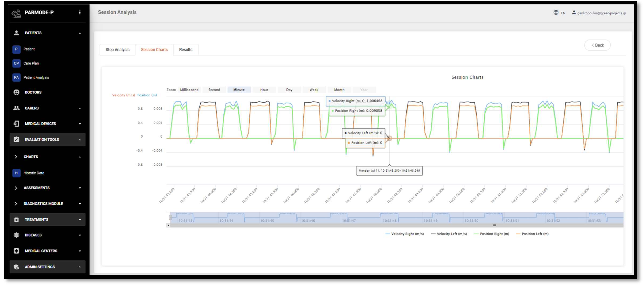644x286 pixels.
Task: Switch to the Session Charts tab
Action: pos(154,50)
